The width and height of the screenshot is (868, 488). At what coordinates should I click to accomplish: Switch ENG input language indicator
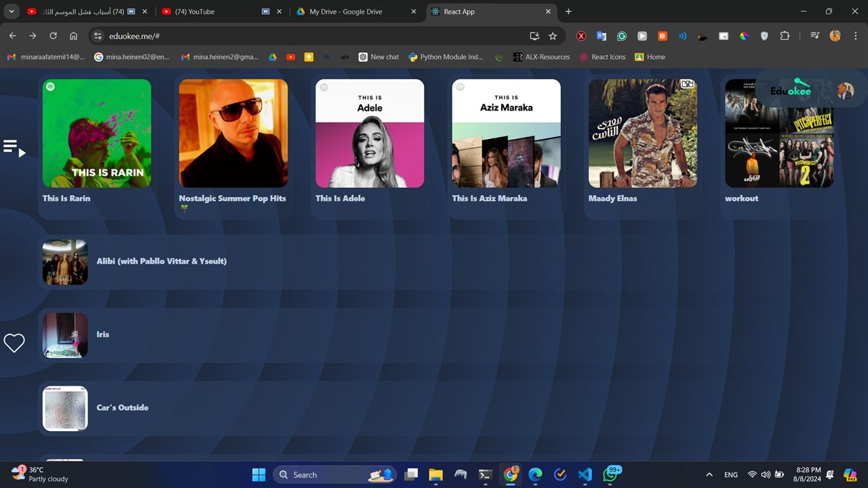click(x=731, y=474)
